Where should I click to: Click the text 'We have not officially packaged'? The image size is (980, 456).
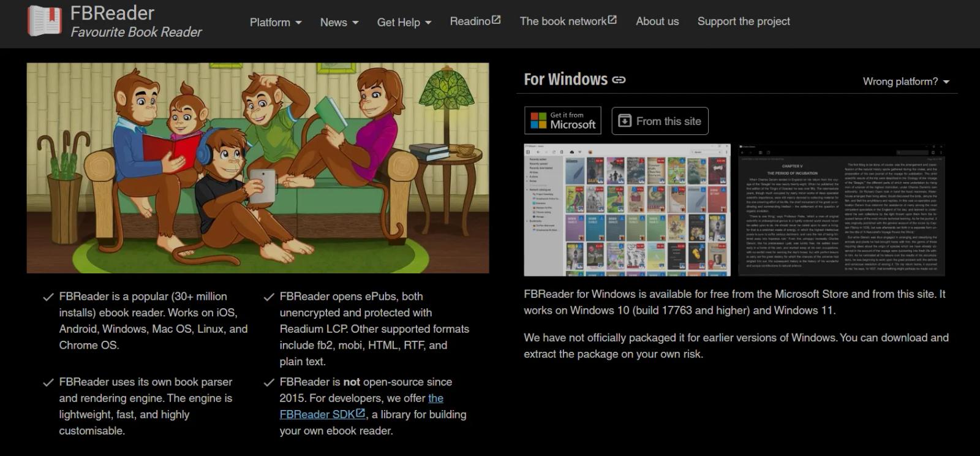click(736, 346)
